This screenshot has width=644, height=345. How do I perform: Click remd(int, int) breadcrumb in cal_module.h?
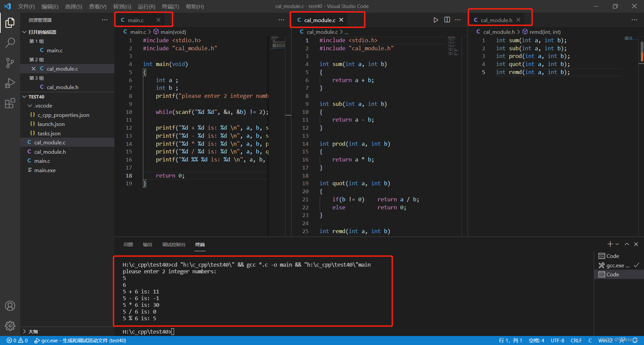[545, 32]
